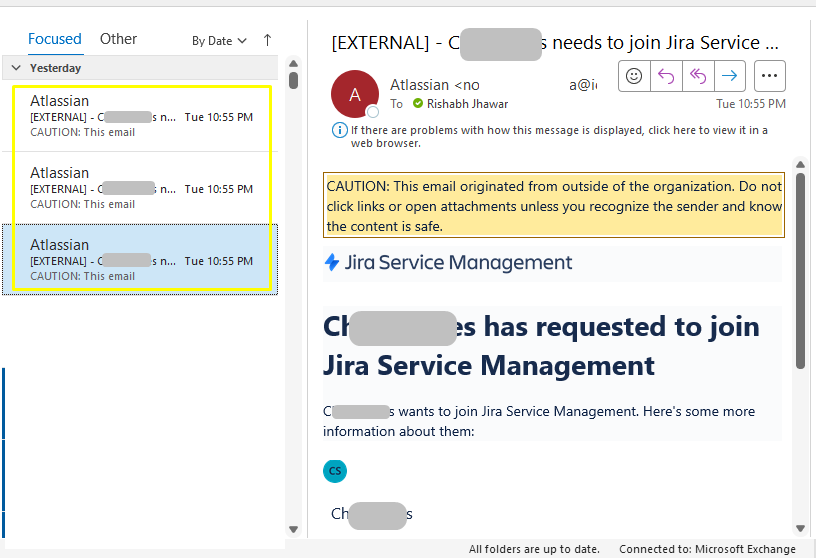Switch to the Focused inbox tab
Image resolution: width=816 pixels, height=558 pixels.
pyautogui.click(x=55, y=39)
